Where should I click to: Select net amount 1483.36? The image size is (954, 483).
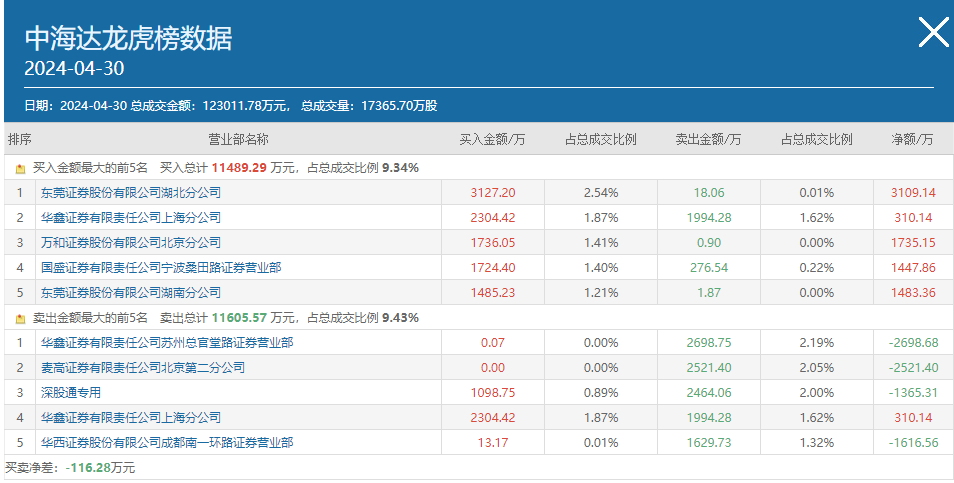913,293
